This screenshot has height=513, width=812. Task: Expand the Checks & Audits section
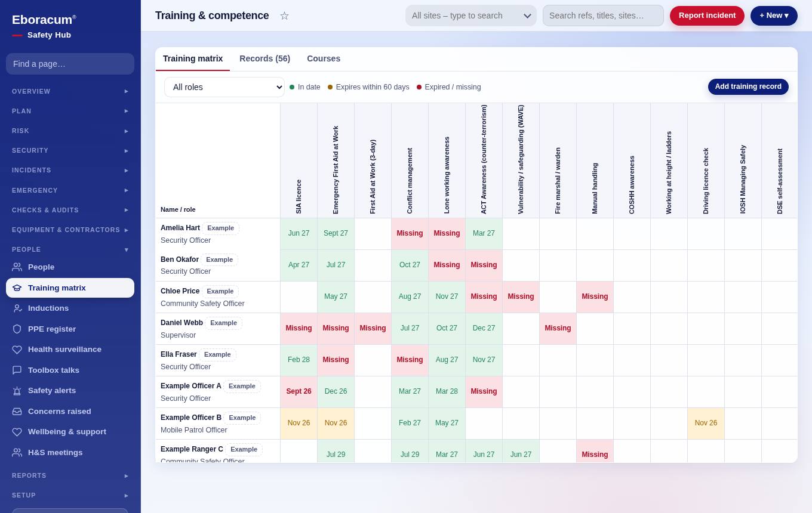click(70, 210)
